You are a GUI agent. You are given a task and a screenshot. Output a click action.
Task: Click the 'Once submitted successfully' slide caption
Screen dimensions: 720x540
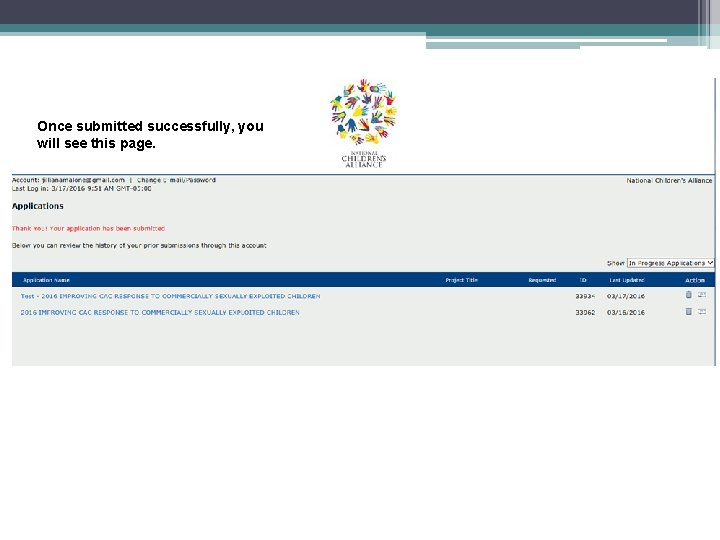click(x=150, y=135)
